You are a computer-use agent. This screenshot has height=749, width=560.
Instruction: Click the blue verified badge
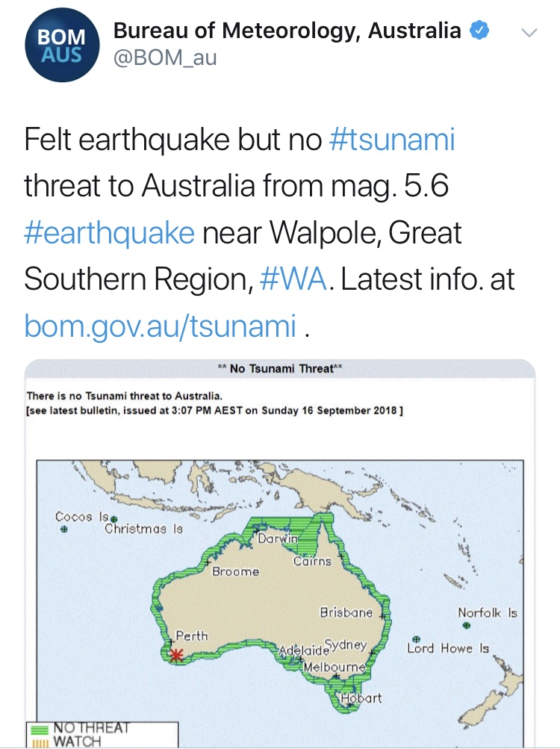coord(479,31)
